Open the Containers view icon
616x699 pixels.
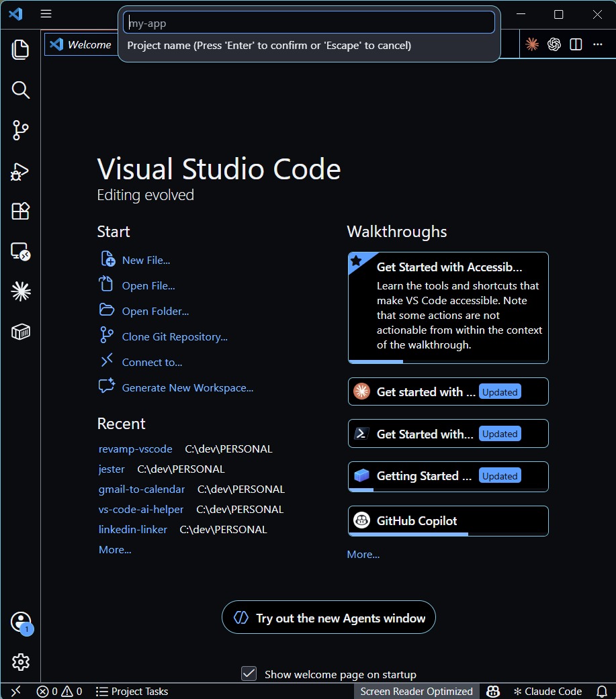coord(21,332)
